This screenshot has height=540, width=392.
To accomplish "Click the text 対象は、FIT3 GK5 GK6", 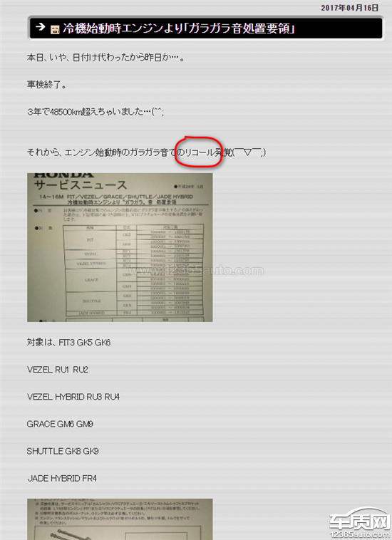I will pos(69,343).
